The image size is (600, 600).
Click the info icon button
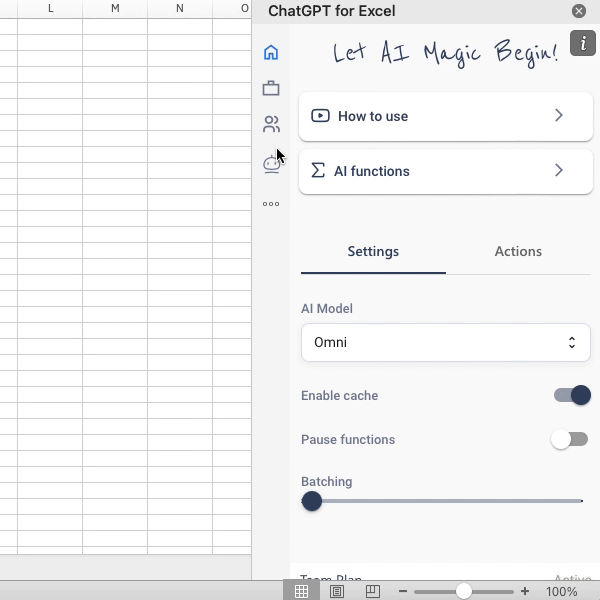point(582,43)
